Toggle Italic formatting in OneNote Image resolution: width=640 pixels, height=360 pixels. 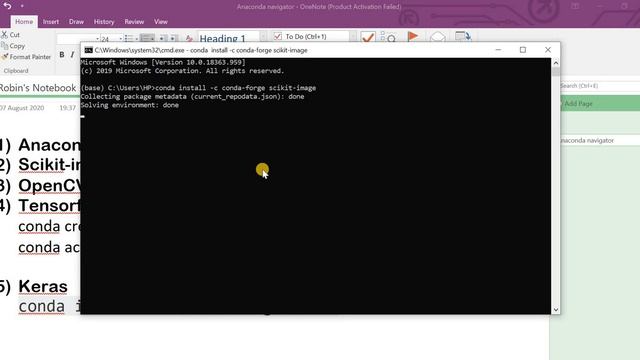[x=72, y=54]
